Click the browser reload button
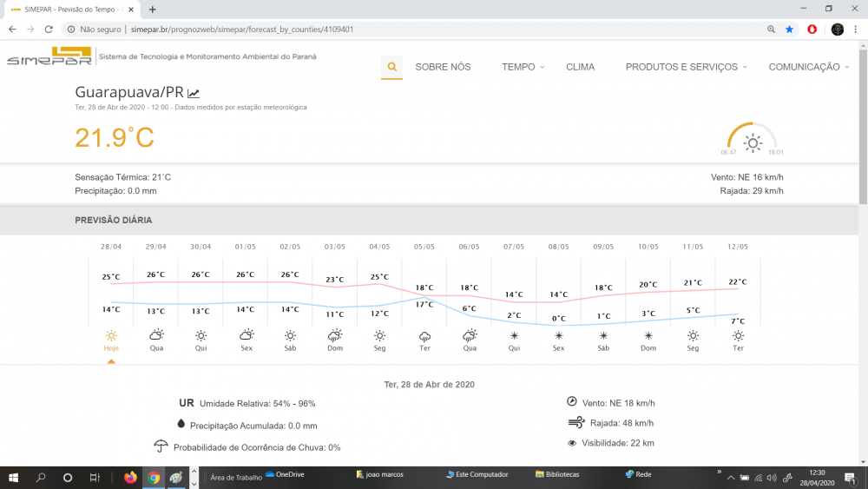The height and width of the screenshot is (489, 868). [49, 29]
